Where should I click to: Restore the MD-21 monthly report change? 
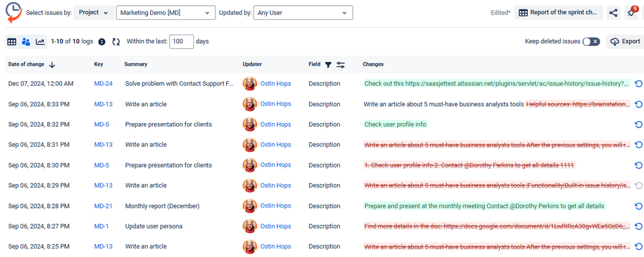[x=638, y=205]
